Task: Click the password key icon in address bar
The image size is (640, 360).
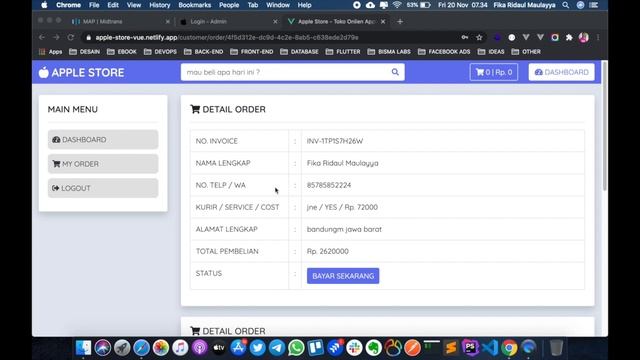Action: click(465, 38)
